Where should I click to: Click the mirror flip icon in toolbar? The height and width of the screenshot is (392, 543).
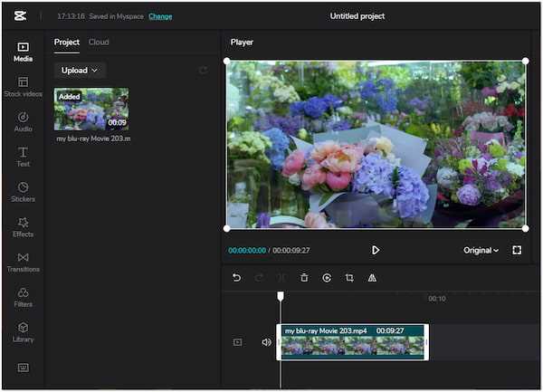click(372, 278)
